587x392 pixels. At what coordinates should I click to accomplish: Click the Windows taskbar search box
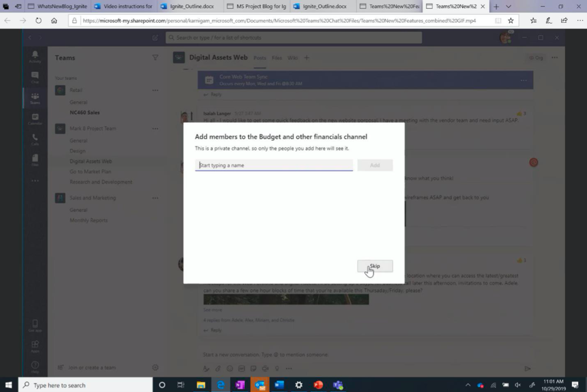[x=85, y=385]
